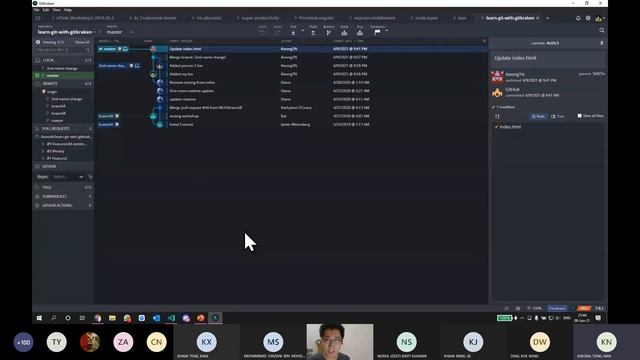Switch to the node-types tab

point(426,18)
